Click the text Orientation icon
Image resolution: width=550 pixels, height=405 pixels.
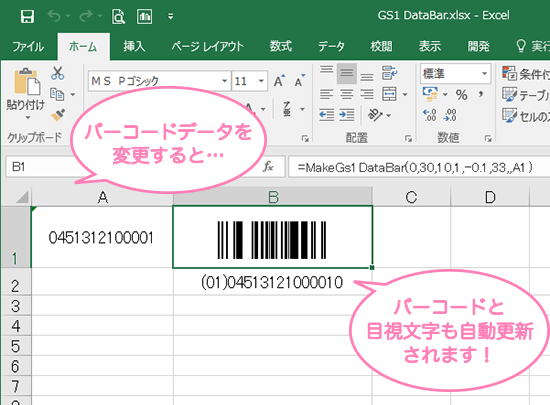pos(374,115)
